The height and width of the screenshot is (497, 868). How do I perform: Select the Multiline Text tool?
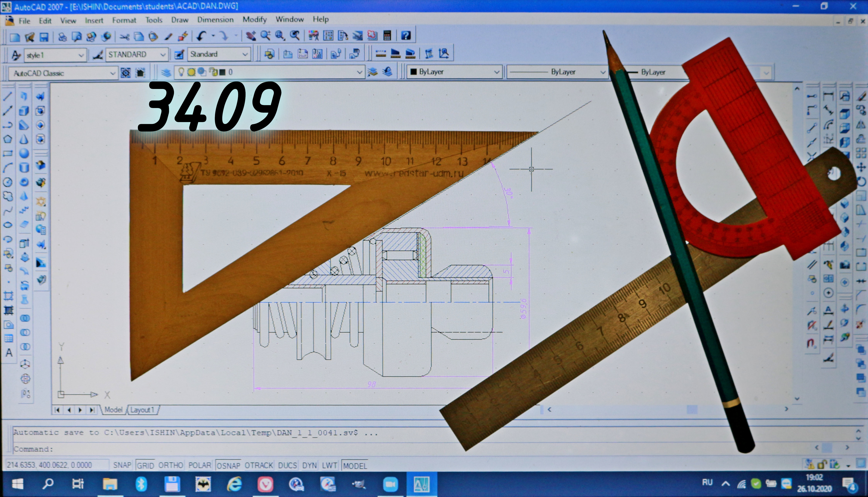pyautogui.click(x=9, y=353)
